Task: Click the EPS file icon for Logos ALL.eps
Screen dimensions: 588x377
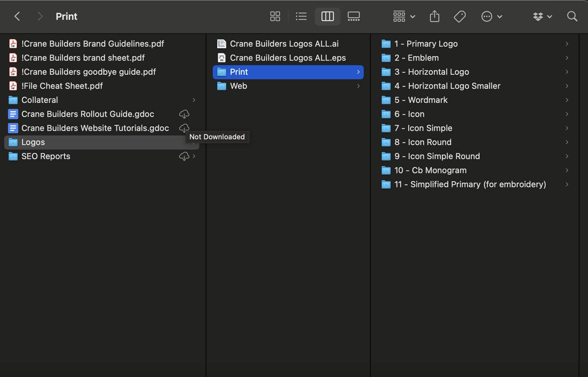Action: pyautogui.click(x=222, y=58)
